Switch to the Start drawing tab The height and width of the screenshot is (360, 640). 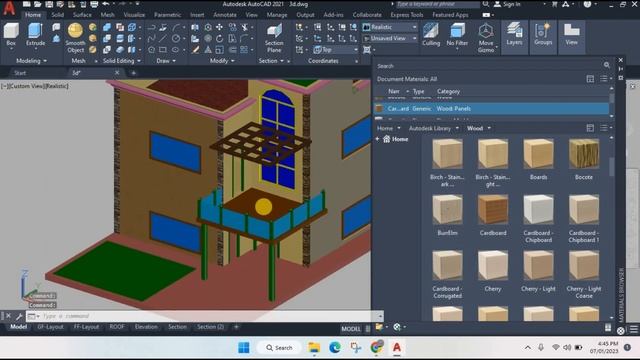pos(20,73)
